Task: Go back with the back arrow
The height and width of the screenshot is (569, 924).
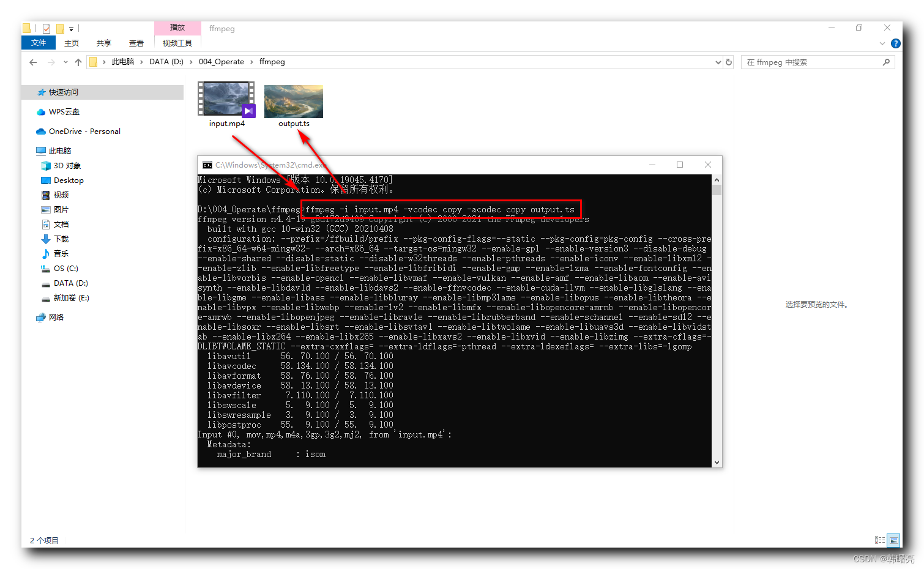Action: pyautogui.click(x=33, y=62)
